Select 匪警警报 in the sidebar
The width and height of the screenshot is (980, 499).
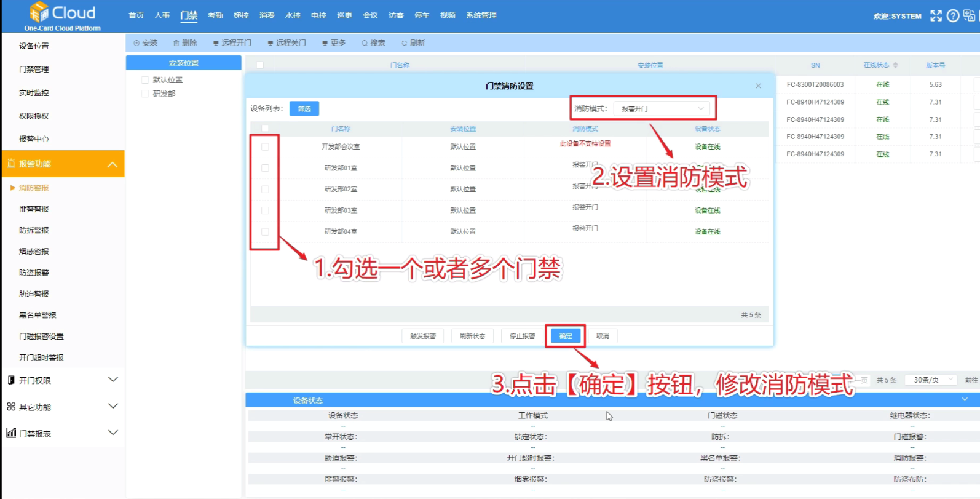[x=34, y=209]
